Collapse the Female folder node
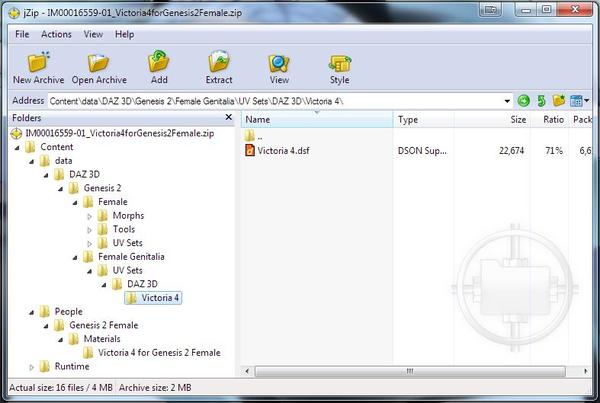Viewport: 600px width, 403px height. click(x=75, y=202)
